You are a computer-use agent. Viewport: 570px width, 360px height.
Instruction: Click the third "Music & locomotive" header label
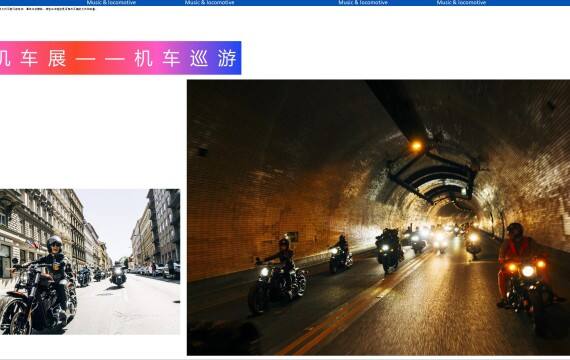(363, 3)
